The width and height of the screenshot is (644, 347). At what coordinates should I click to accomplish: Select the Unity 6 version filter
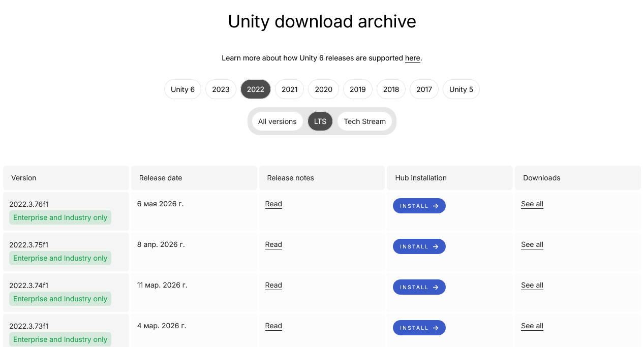point(182,89)
